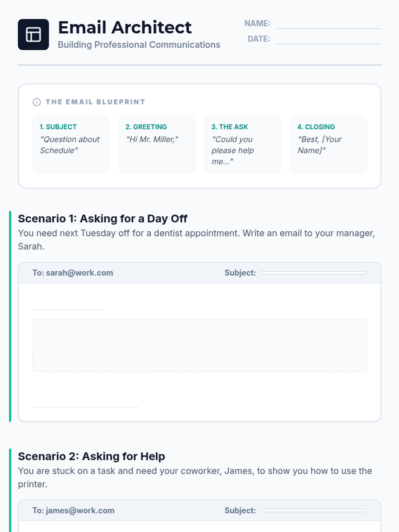The image size is (399, 532).
Task: Click the Email Architect layout logo icon
Action: tap(33, 35)
